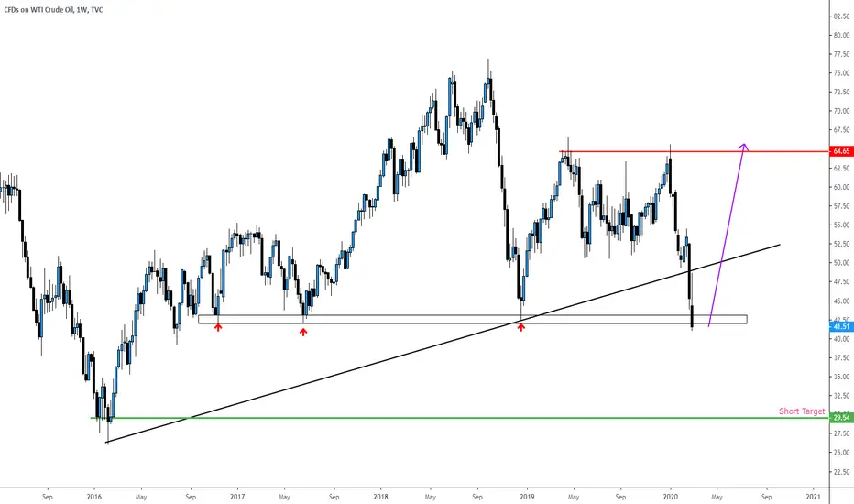Click the 2016 label on time axis

[x=94, y=497]
